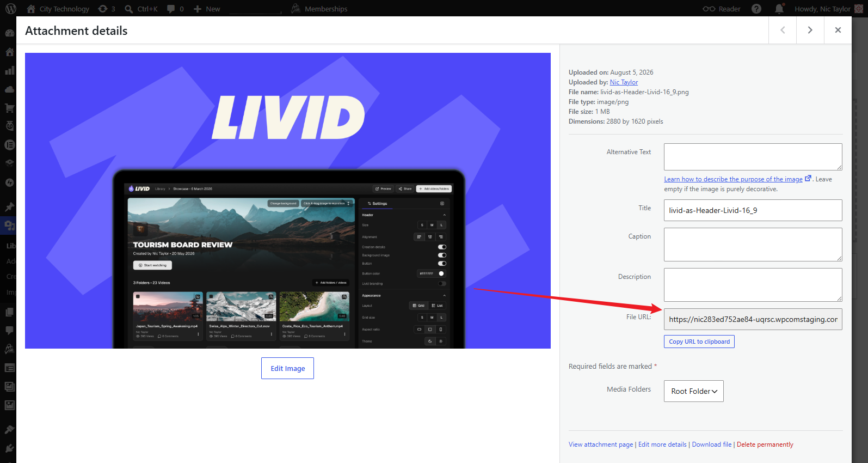868x463 pixels.
Task: Click the LIVID header image preview
Action: (288, 200)
